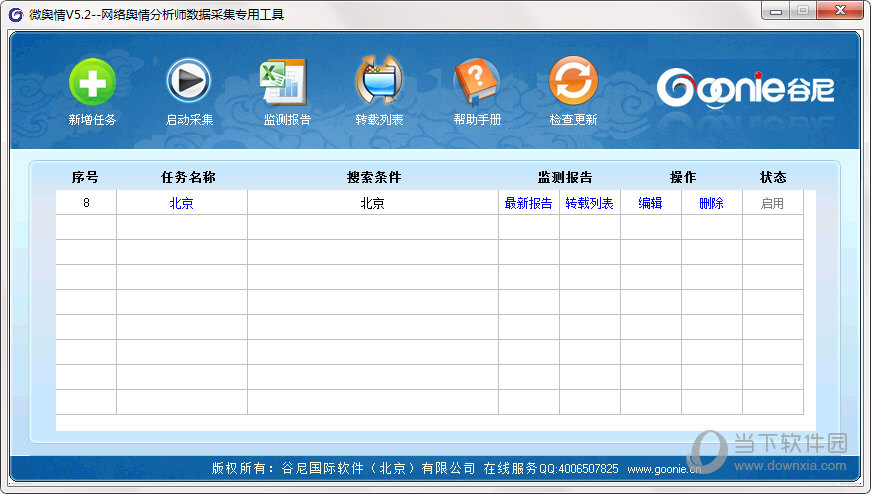871x495 pixels.
Task: Open the 监测报告 Excel report icon
Action: pos(287,82)
